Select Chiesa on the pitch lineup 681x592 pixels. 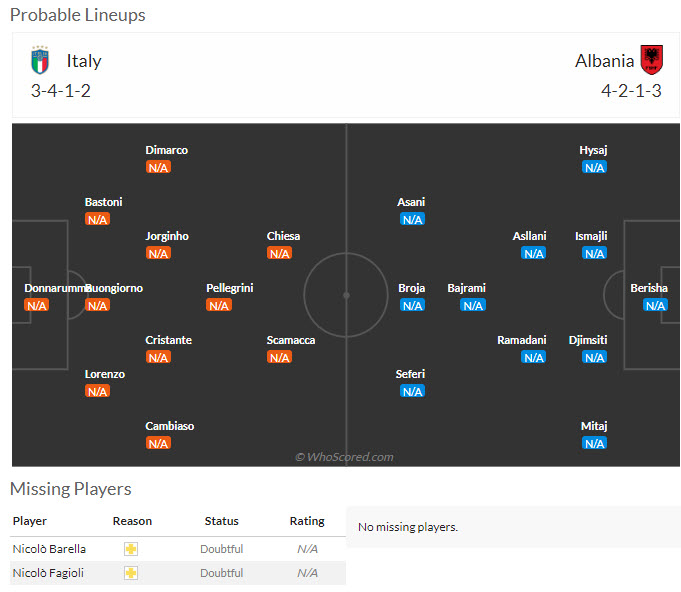[283, 236]
